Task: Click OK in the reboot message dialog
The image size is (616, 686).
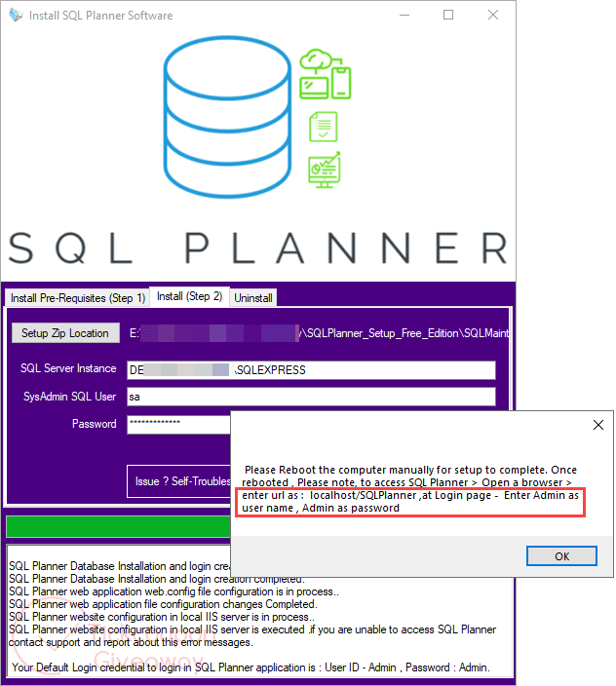Action: pyautogui.click(x=561, y=556)
